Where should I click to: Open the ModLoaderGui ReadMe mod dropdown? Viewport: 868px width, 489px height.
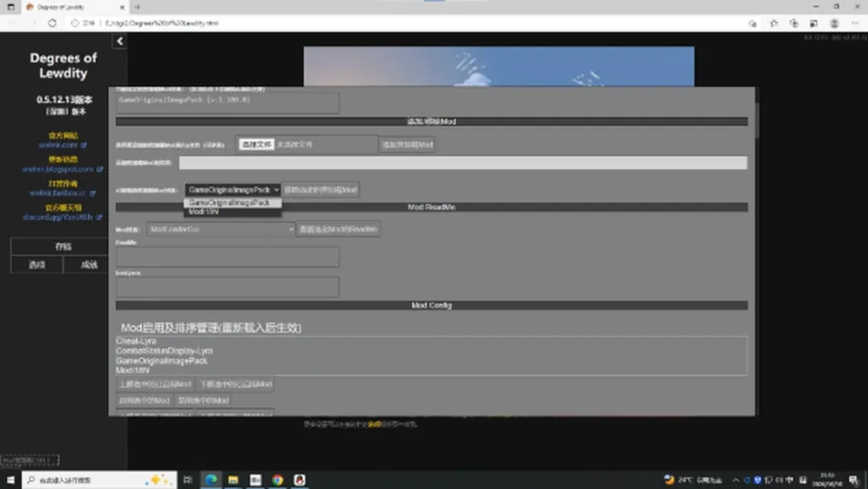pyautogui.click(x=221, y=229)
